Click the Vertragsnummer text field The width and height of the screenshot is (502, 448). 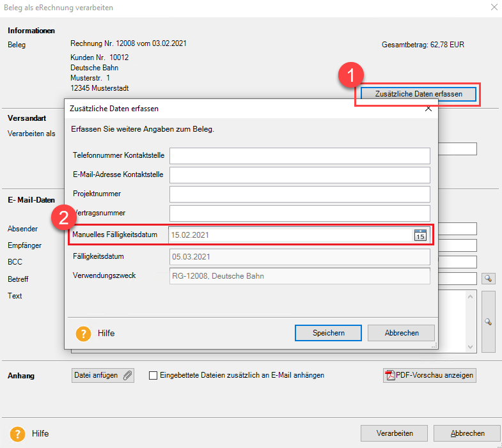point(299,213)
